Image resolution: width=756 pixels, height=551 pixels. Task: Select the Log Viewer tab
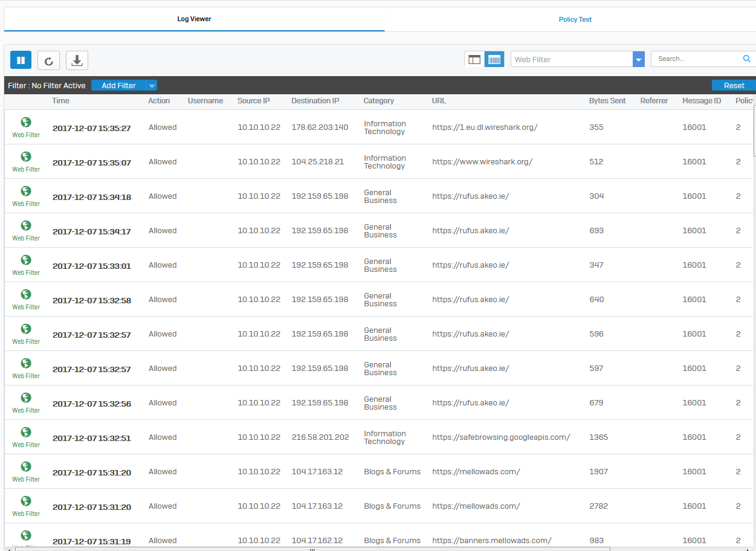click(x=194, y=19)
